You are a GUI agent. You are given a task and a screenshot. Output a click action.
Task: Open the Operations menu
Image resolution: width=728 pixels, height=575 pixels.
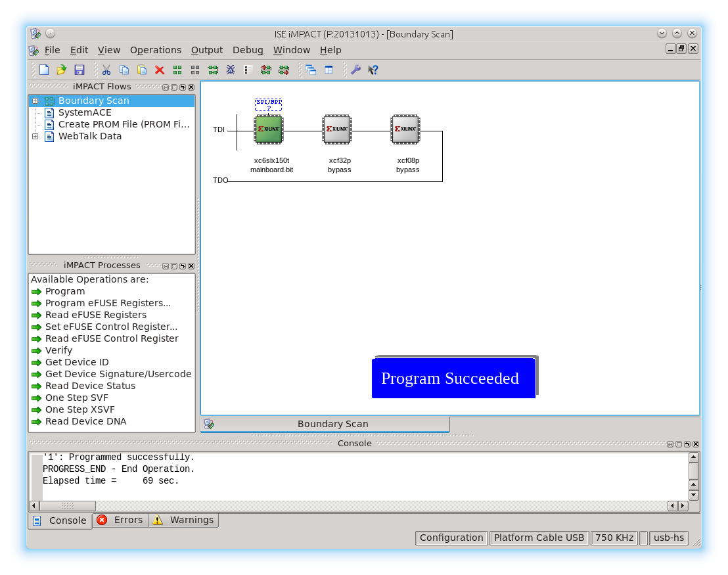(155, 50)
